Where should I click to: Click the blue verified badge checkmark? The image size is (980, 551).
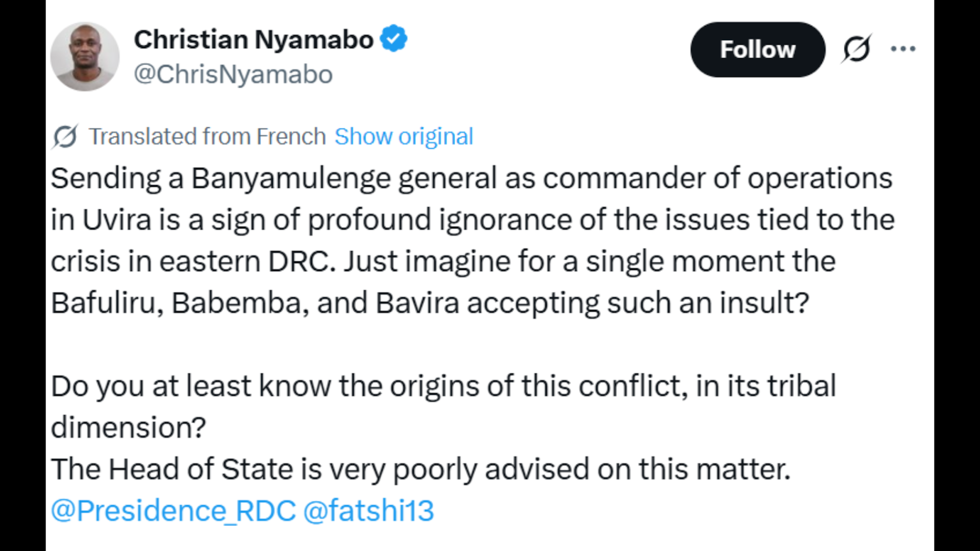coord(393,39)
